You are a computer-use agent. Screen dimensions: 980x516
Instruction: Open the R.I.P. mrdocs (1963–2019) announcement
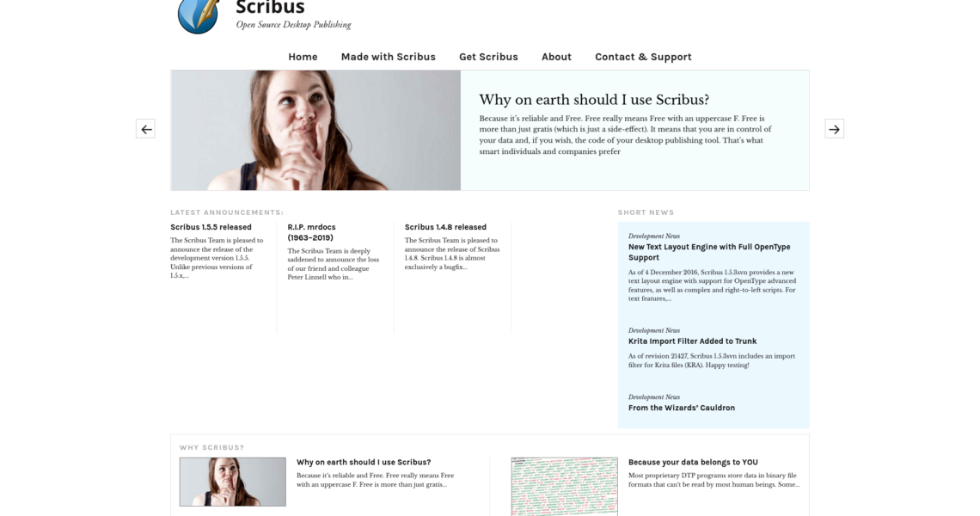pos(311,232)
